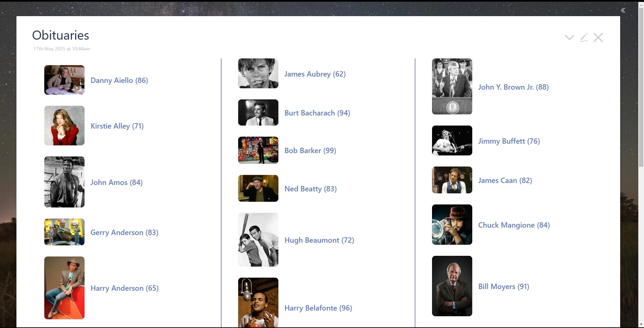Open the Jimmy Buffett (76) link
Viewport: 644px width, 328px height.
point(509,141)
